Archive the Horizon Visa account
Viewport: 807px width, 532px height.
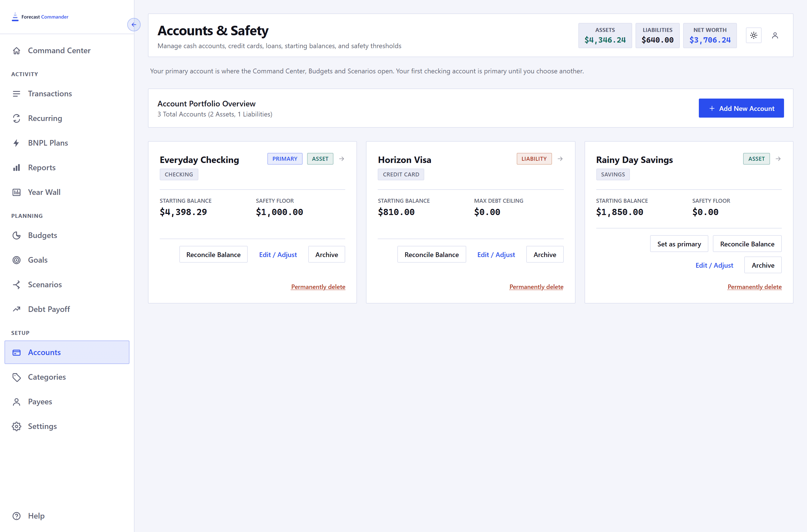(545, 255)
